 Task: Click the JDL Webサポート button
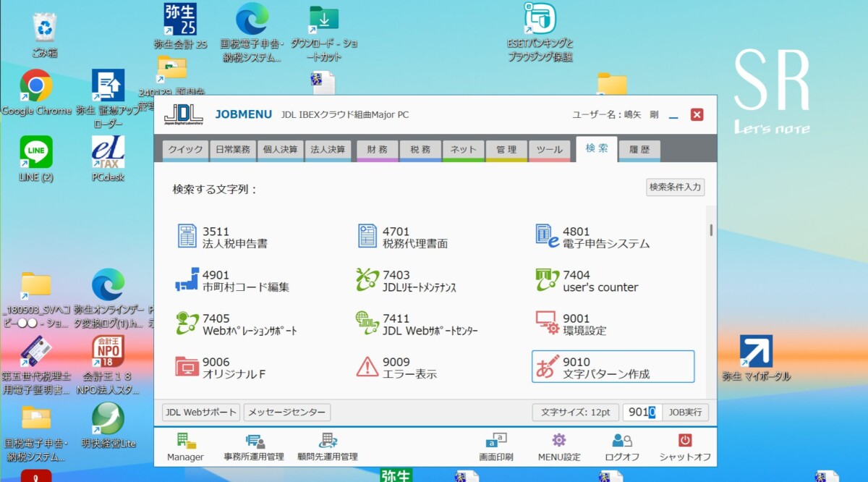(200, 413)
